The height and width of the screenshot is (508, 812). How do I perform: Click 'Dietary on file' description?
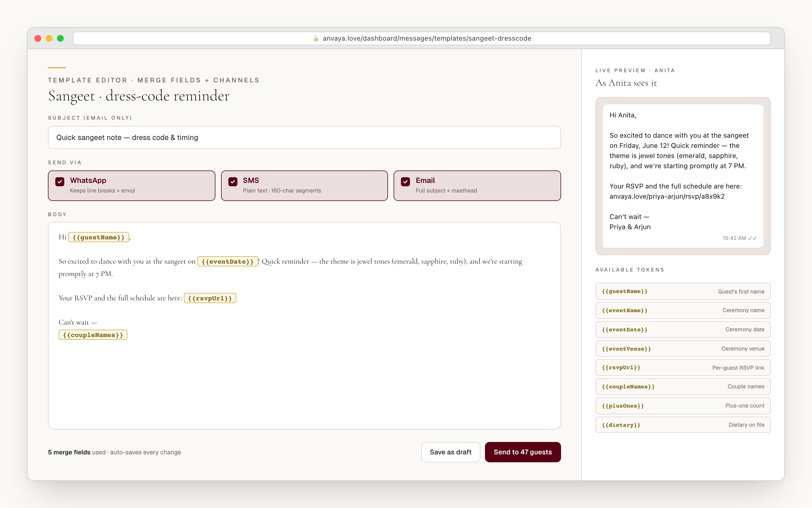pos(747,425)
